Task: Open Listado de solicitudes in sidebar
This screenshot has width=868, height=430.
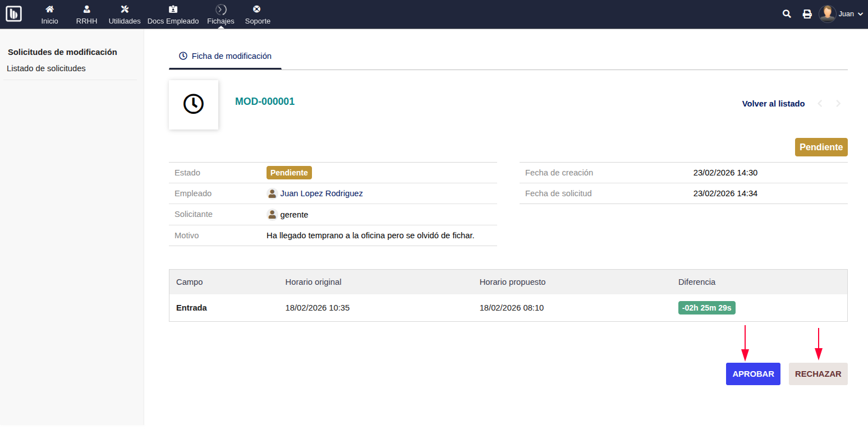Action: click(46, 68)
